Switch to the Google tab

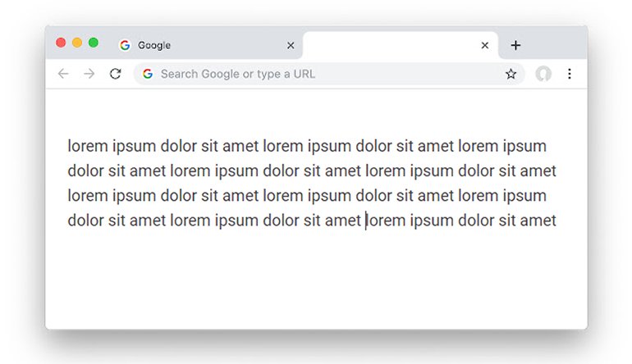(x=197, y=45)
